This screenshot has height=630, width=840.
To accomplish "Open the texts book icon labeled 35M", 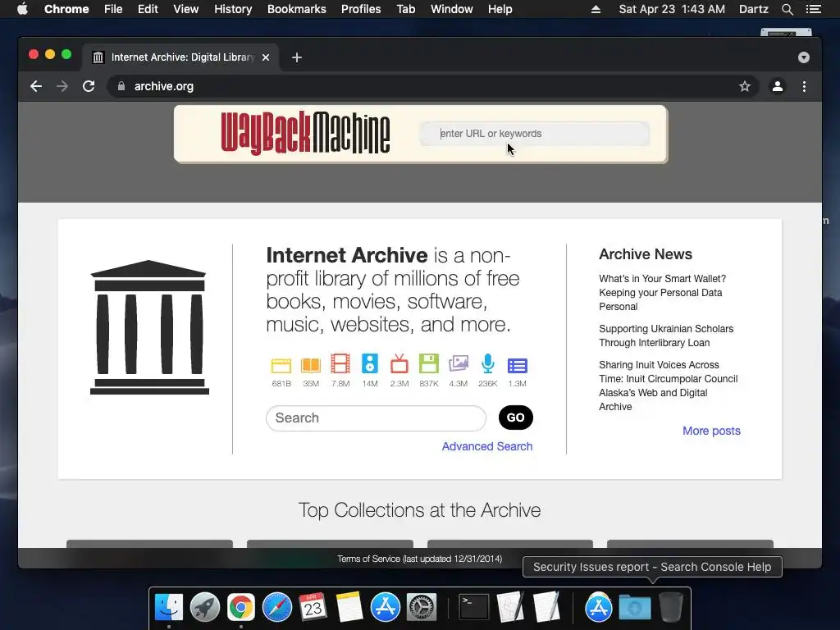I will point(311,365).
